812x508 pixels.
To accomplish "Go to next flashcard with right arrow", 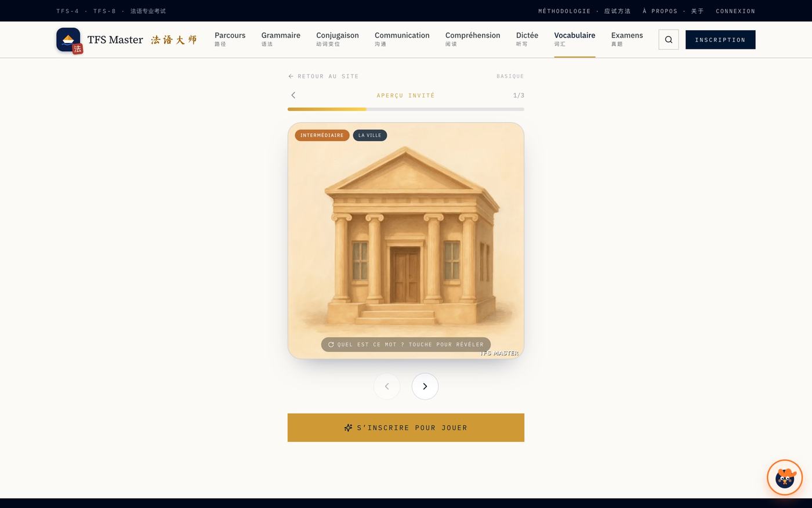I will (x=425, y=386).
